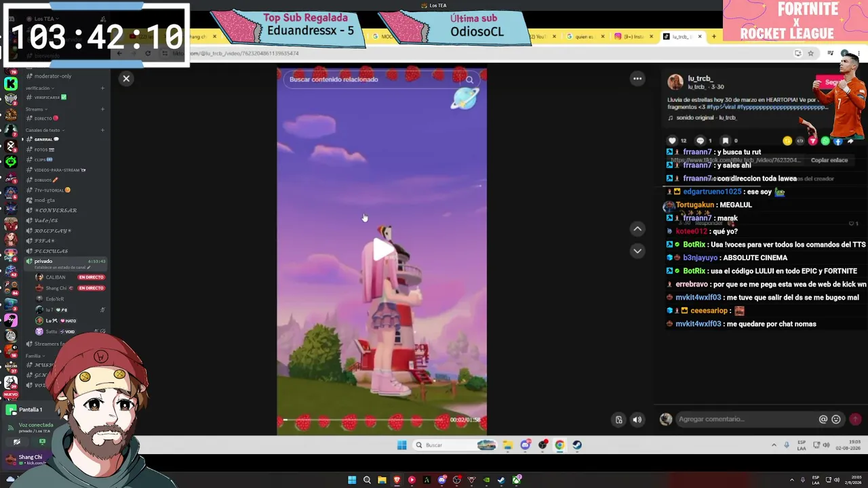868x488 pixels.
Task: Open new browser tab with plus button
Action: coord(713,37)
